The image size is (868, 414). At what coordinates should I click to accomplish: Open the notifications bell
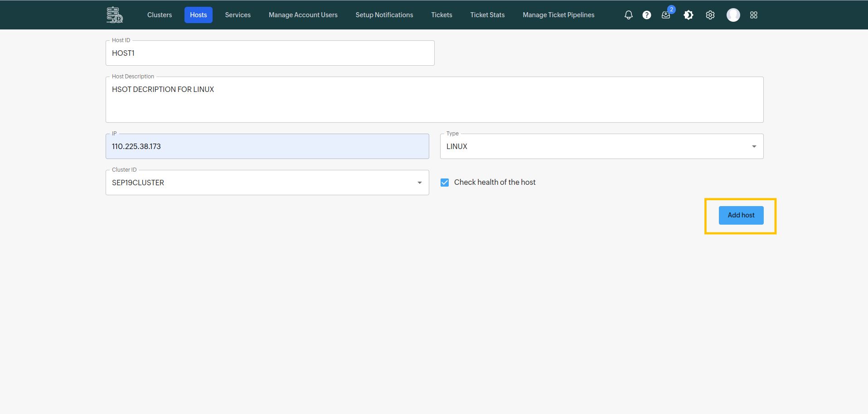coord(628,15)
